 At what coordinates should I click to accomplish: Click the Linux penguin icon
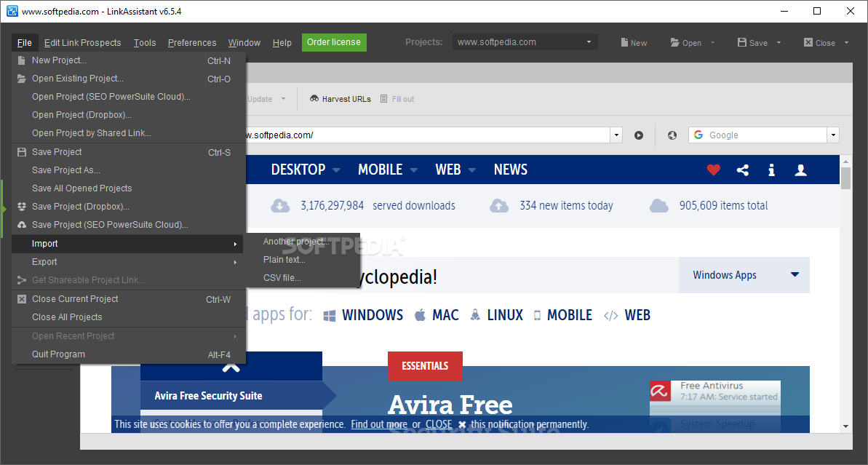click(x=475, y=315)
